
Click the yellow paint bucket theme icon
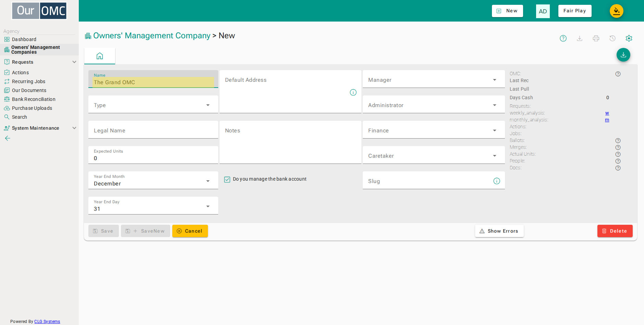pyautogui.click(x=617, y=11)
